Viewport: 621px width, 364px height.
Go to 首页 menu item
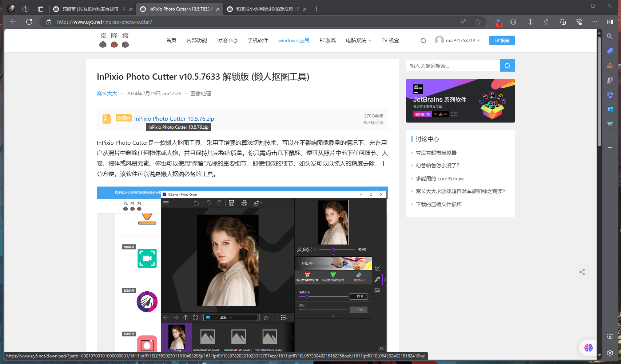tap(171, 40)
